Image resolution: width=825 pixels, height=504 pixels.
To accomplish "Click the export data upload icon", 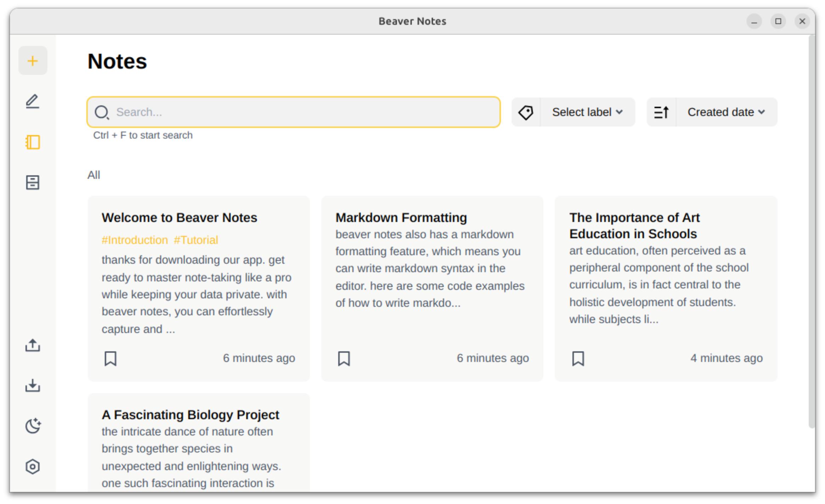I will (x=33, y=345).
